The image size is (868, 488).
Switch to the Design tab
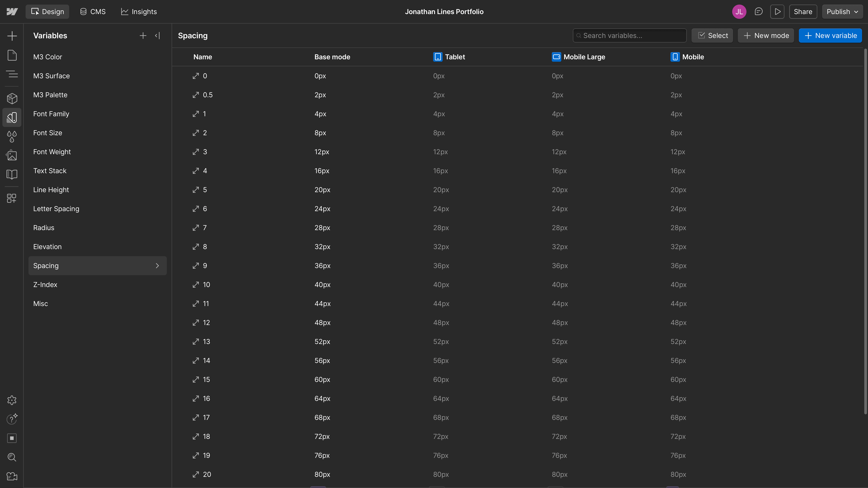[x=47, y=12]
